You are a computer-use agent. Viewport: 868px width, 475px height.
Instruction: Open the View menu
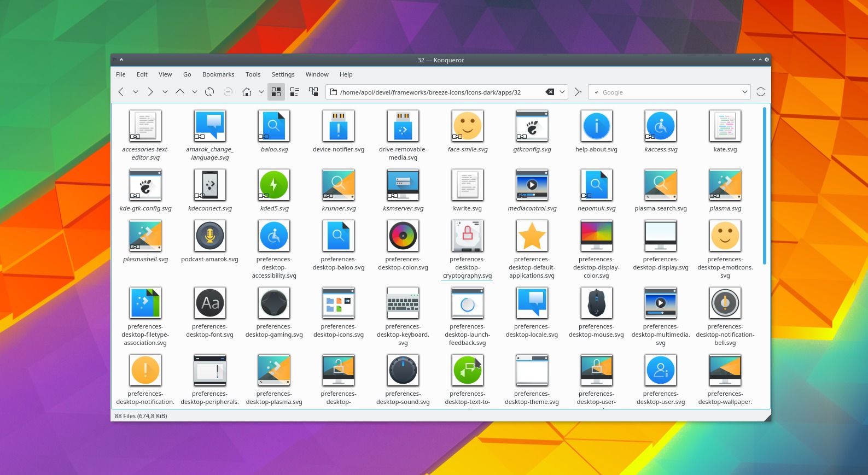click(x=165, y=74)
